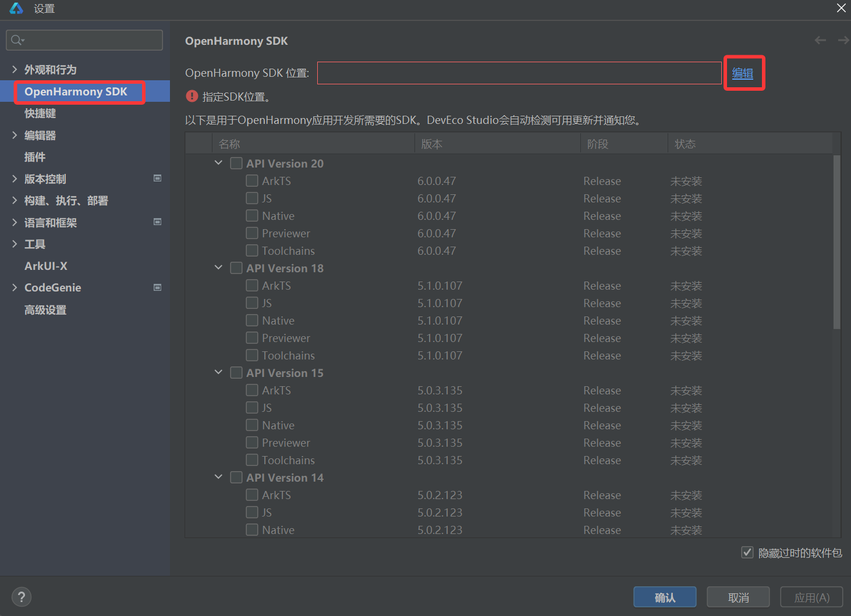The width and height of the screenshot is (851, 616).
Task: Expand the 工具 settings section
Action: [15, 244]
